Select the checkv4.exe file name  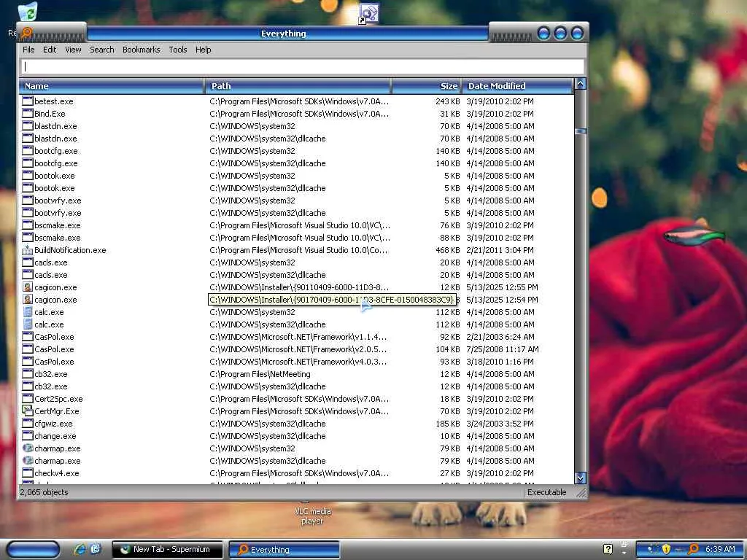click(x=57, y=472)
